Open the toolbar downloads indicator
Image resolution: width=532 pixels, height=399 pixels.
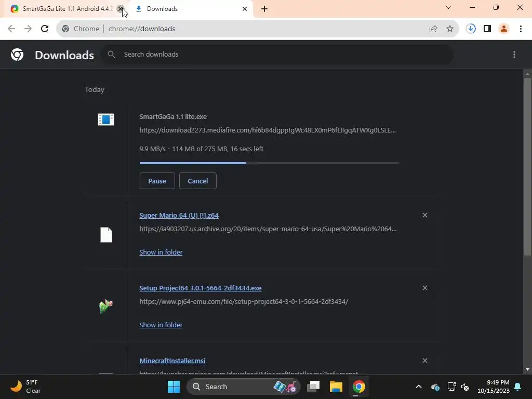coord(471,29)
